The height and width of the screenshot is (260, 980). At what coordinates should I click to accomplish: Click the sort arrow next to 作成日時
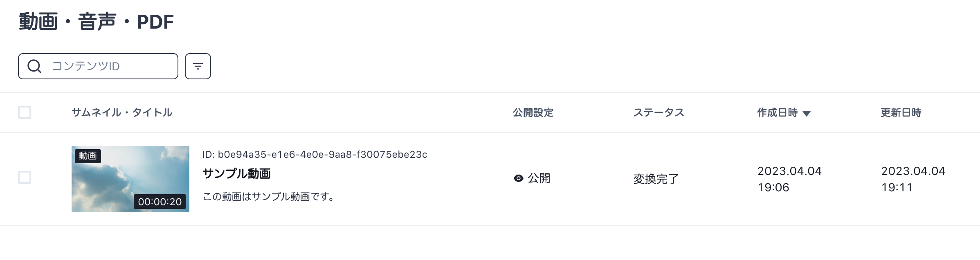pyautogui.click(x=807, y=113)
